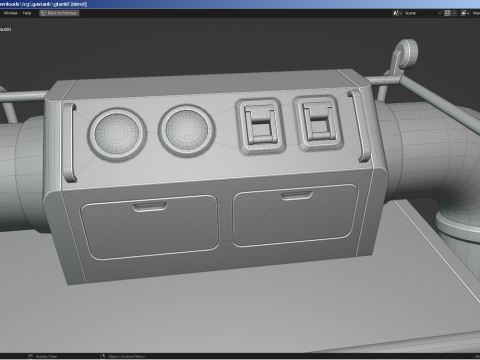Select the left round gauge on the model
This screenshot has height=360, width=480.
tap(117, 134)
